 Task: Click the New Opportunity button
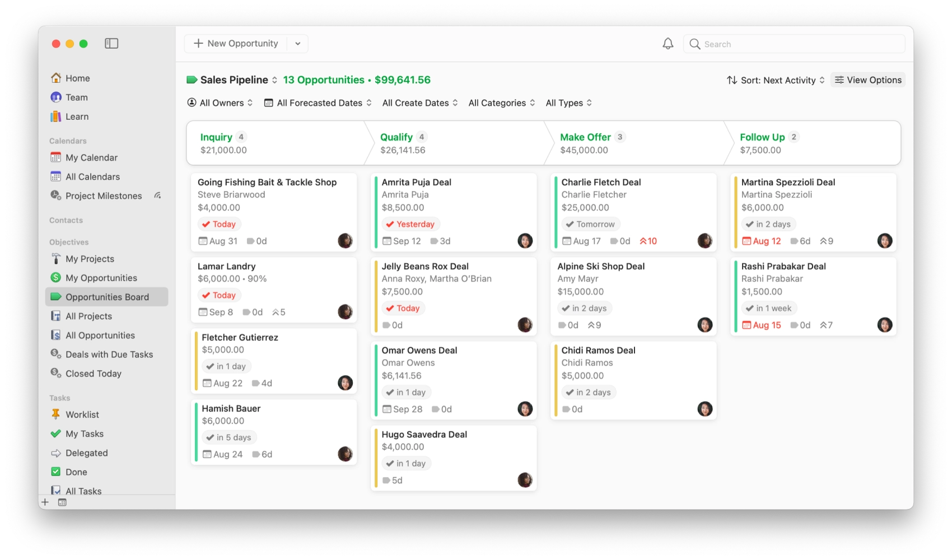[236, 44]
